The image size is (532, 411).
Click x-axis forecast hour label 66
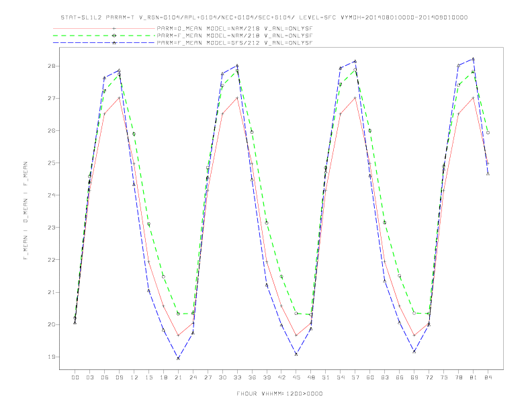pos(400,377)
